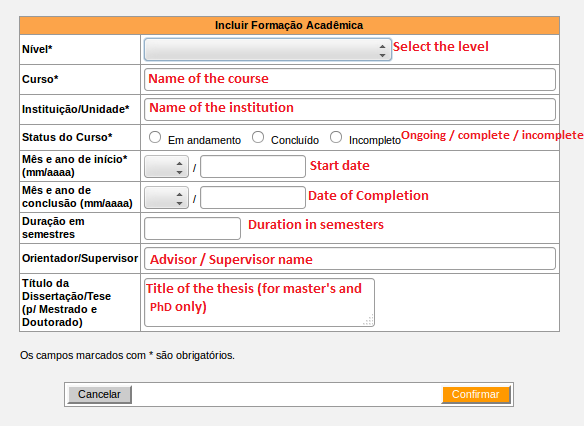Open the conclusion month dropdown
This screenshot has height=426, width=584.
[166, 197]
